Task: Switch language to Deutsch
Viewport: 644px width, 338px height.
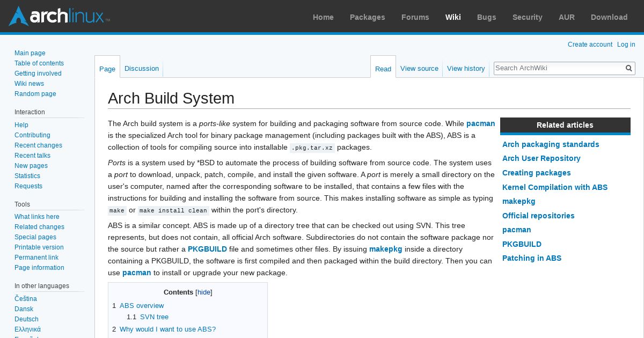Action: pos(26,319)
